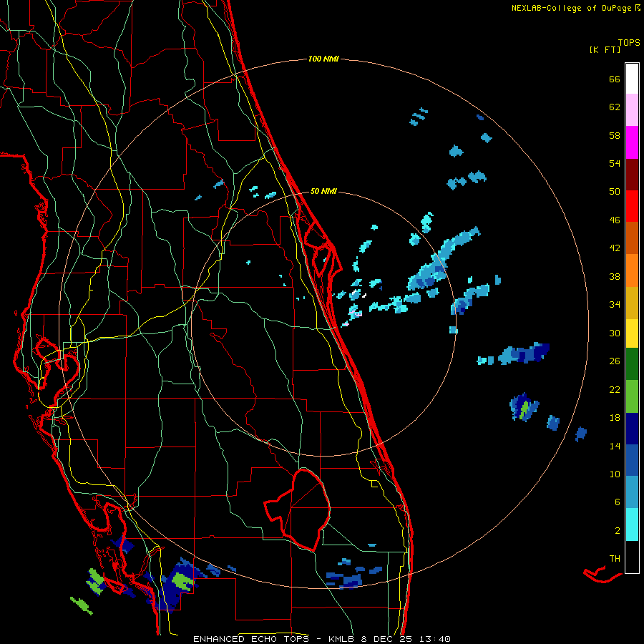Click the 30 legend value
The image size is (644, 644).
click(x=615, y=333)
